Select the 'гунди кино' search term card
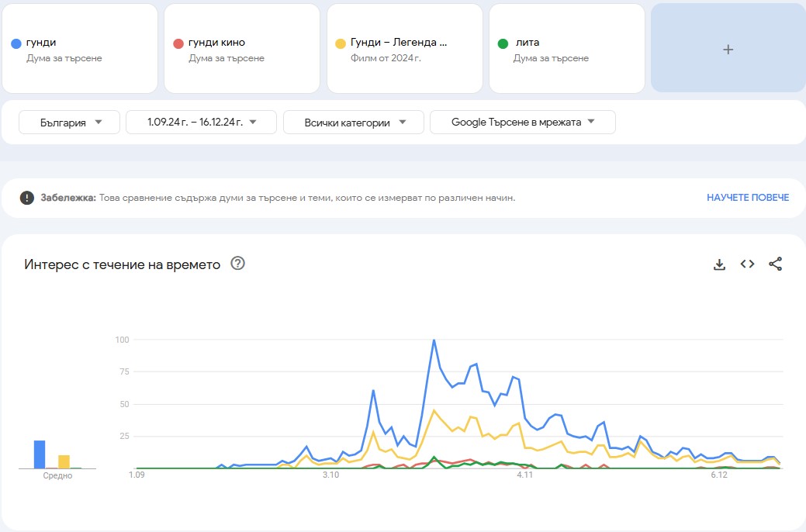The image size is (806, 532). pyautogui.click(x=242, y=47)
